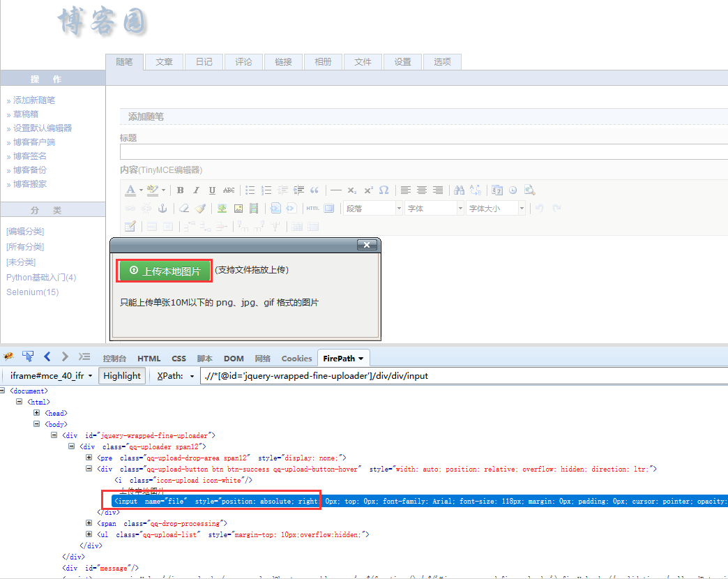Viewport: 728px width, 579px height.
Task: Clean up code with broom icon
Action: point(200,208)
